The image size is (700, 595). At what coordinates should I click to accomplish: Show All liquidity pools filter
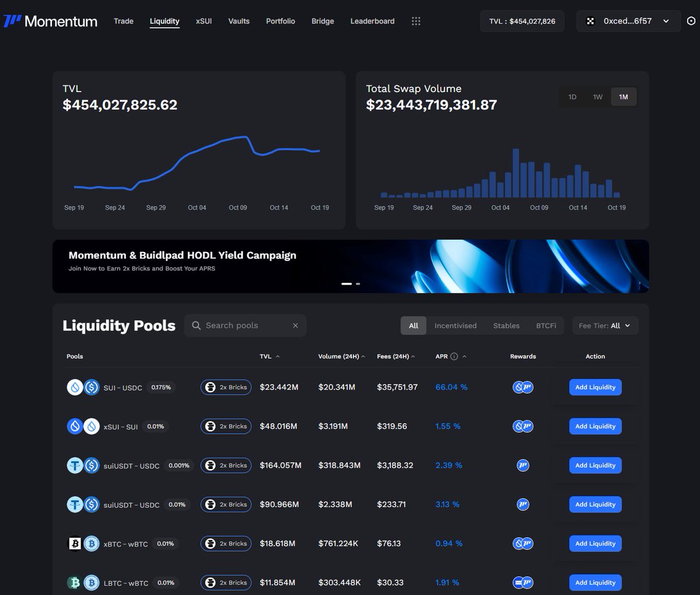414,325
